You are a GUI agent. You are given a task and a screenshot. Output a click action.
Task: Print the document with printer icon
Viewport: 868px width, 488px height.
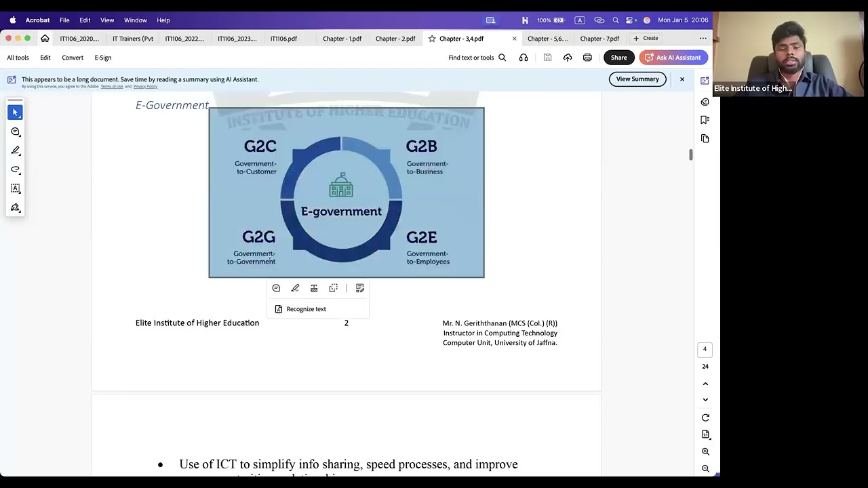587,58
